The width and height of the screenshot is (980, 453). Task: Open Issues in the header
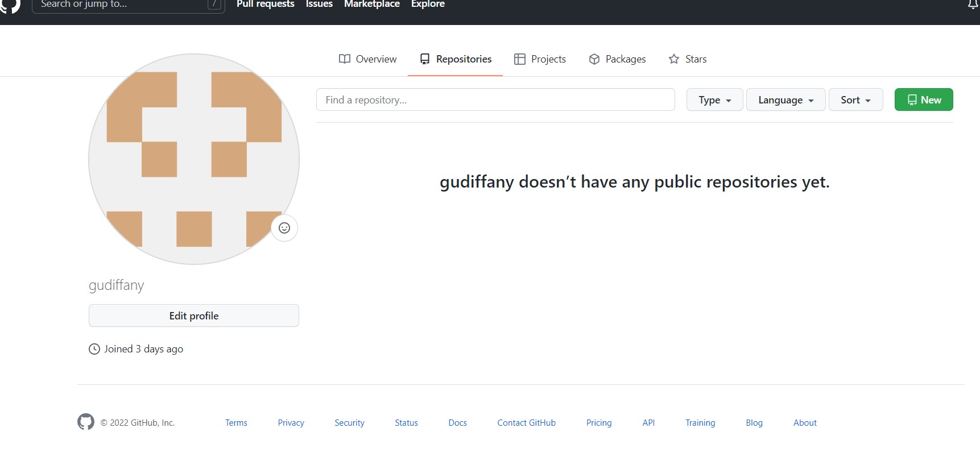click(319, 4)
